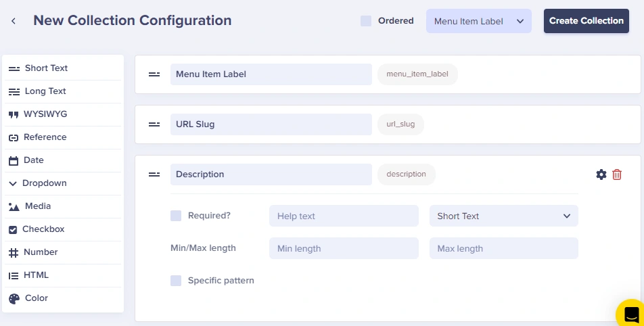Open the chat widget bubble

(630, 314)
